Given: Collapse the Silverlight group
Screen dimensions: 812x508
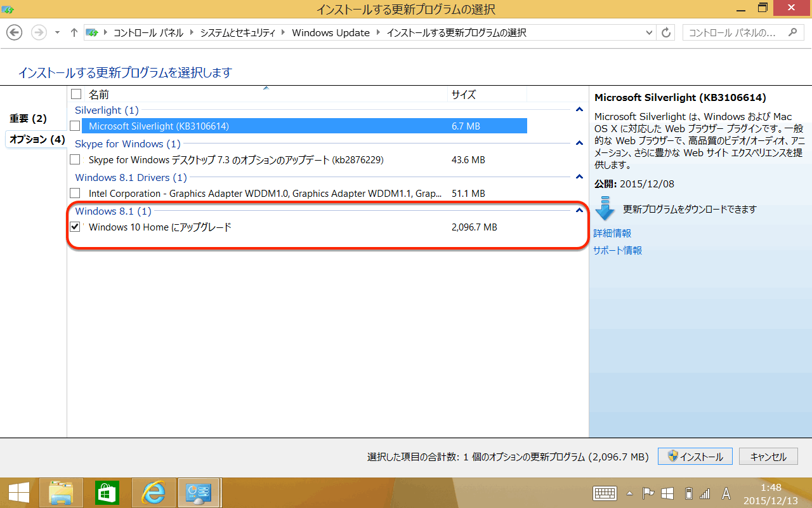Looking at the screenshot, I should point(579,110).
